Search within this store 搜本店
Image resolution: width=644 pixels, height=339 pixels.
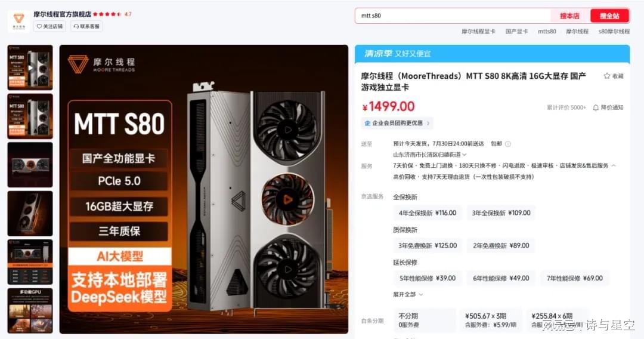tap(569, 16)
